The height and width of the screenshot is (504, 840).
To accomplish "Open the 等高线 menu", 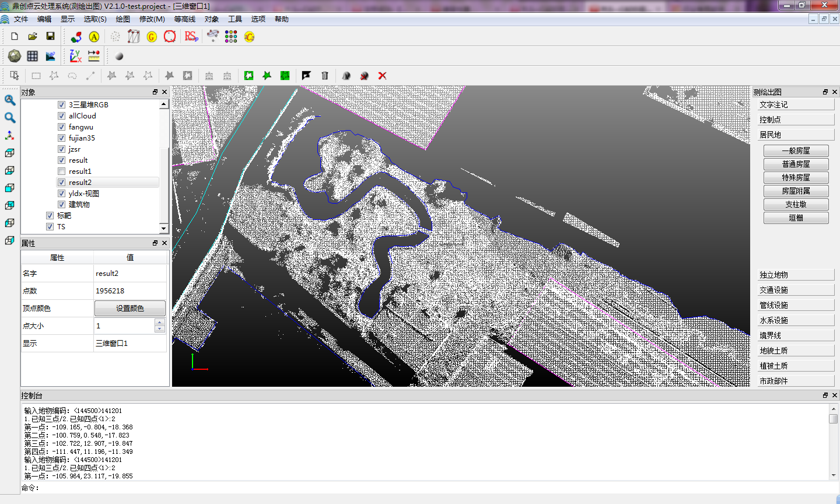I will click(184, 19).
